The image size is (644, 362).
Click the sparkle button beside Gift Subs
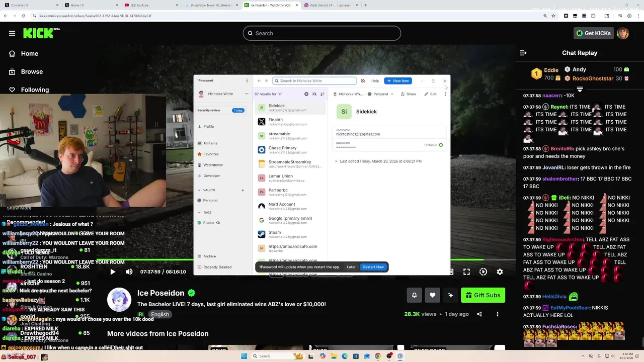tap(450, 295)
